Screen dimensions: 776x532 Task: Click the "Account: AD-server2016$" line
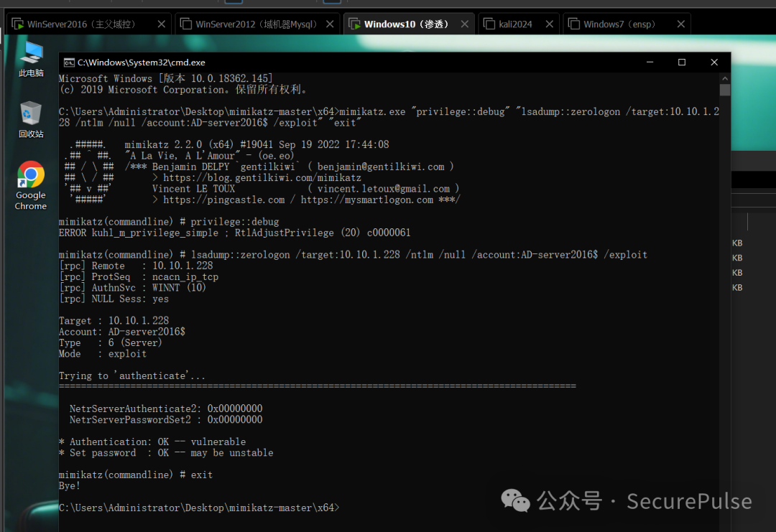[122, 332]
